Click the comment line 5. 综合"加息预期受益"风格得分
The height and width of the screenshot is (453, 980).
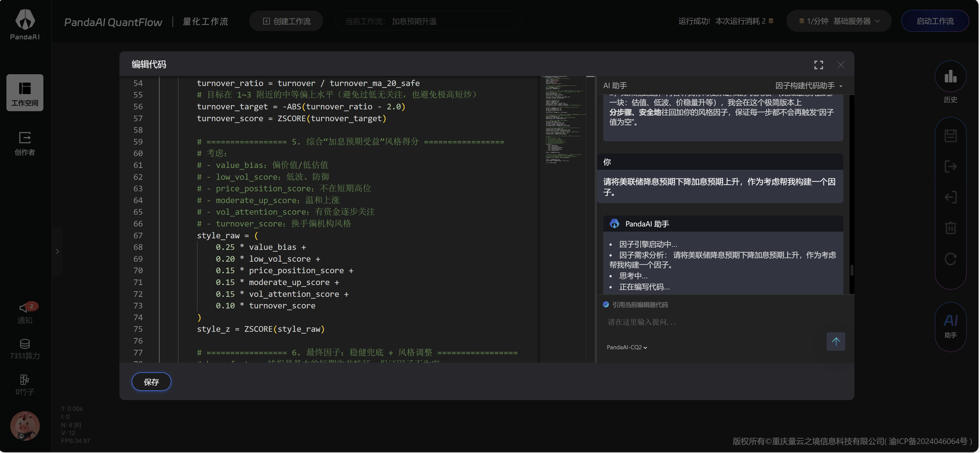[x=350, y=141]
